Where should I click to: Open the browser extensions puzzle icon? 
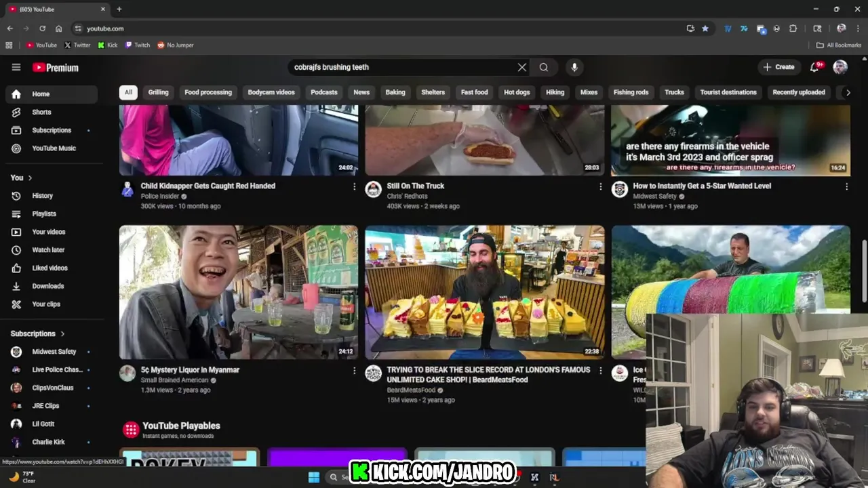click(x=793, y=28)
